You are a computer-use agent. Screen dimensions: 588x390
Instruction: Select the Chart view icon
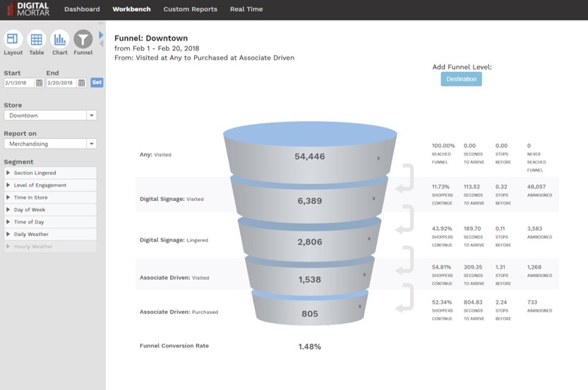(60, 39)
